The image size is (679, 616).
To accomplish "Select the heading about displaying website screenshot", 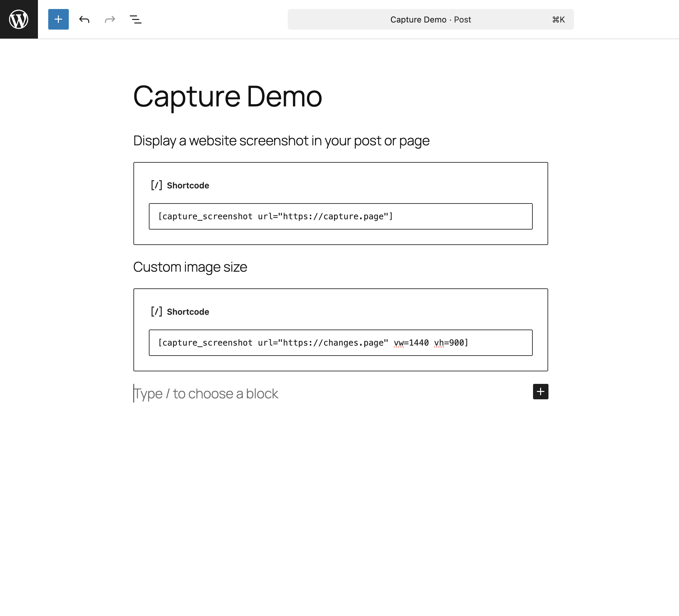I will click(x=281, y=141).
